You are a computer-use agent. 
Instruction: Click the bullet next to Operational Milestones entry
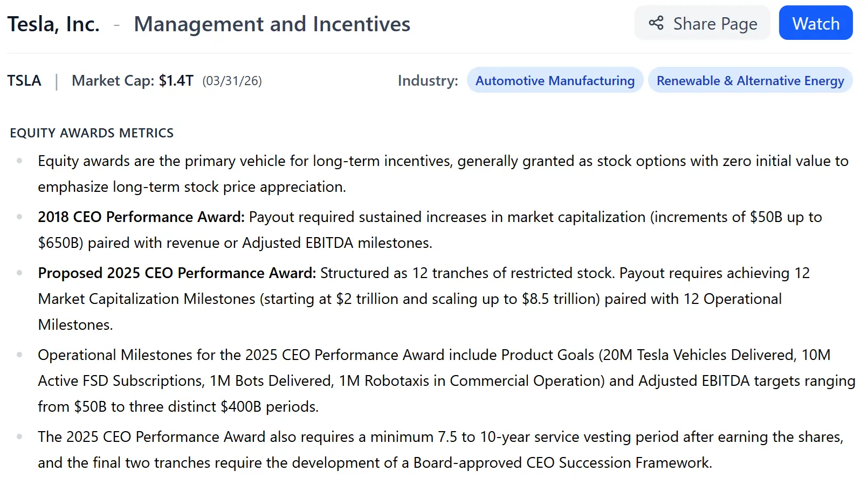coord(20,354)
